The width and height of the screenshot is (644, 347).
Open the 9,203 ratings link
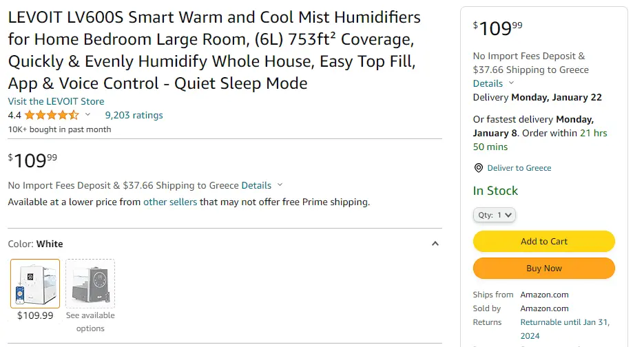(134, 116)
